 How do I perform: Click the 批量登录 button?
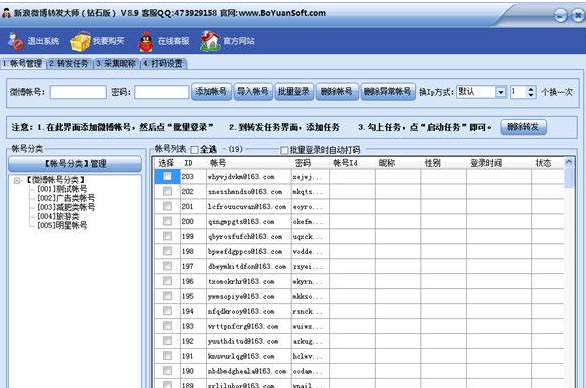pyautogui.click(x=294, y=92)
